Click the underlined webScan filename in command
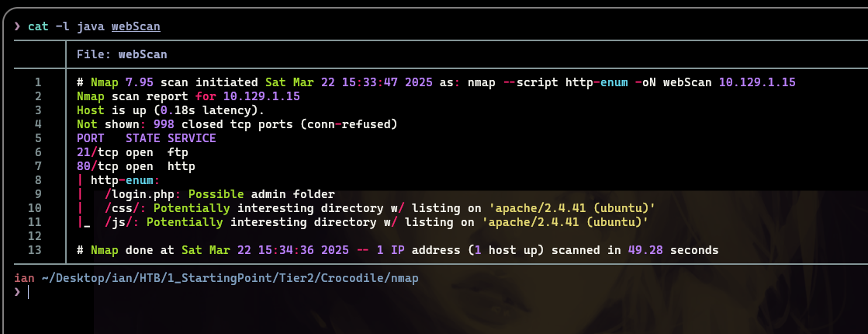The width and height of the screenshot is (868, 334). [136, 26]
